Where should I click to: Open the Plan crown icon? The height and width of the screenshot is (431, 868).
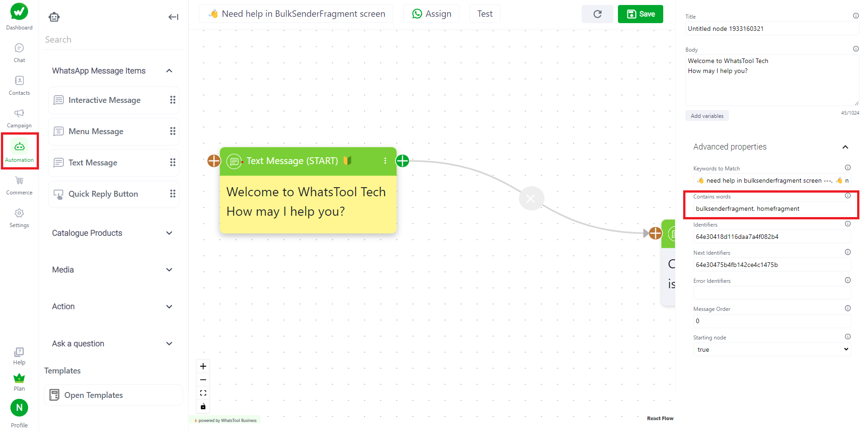[19, 378]
